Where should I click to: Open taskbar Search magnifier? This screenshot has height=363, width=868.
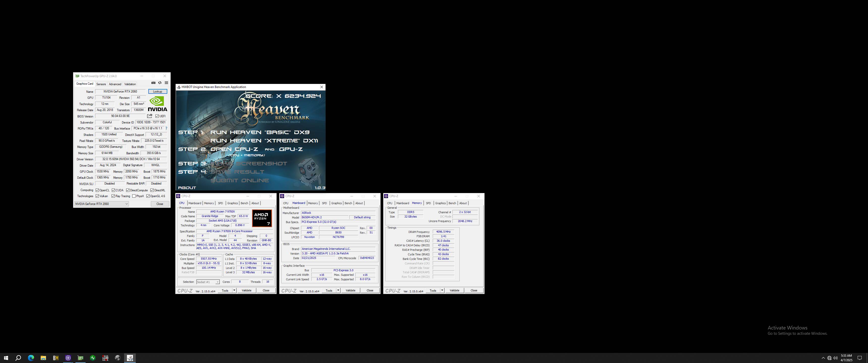(18, 358)
